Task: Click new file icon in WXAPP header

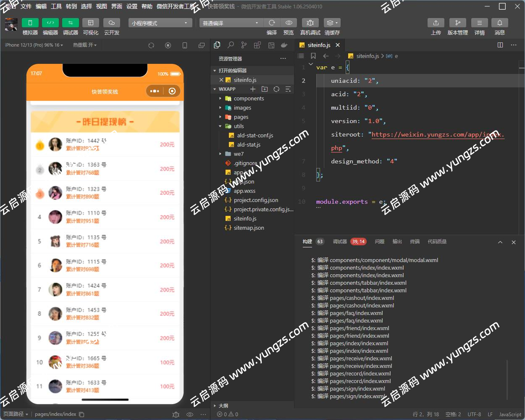Action: pyautogui.click(x=253, y=89)
